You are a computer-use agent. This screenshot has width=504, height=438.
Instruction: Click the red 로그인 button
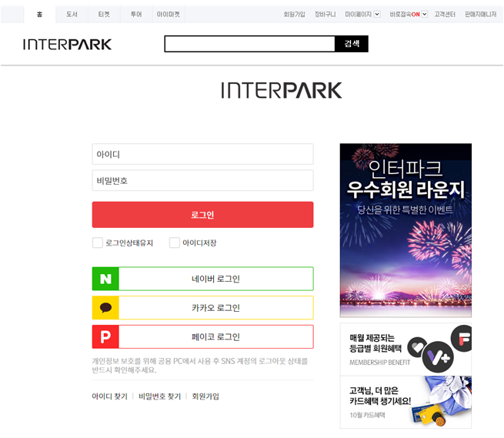click(202, 215)
